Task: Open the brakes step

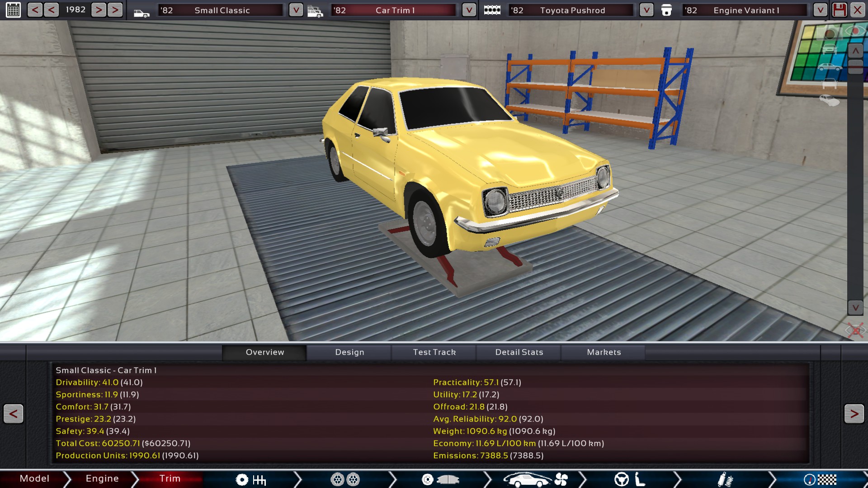Action: [440, 479]
